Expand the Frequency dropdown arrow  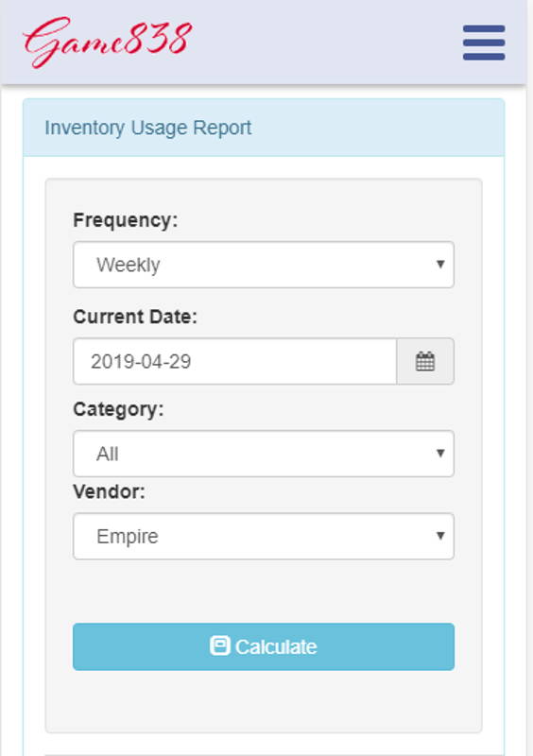[439, 265]
